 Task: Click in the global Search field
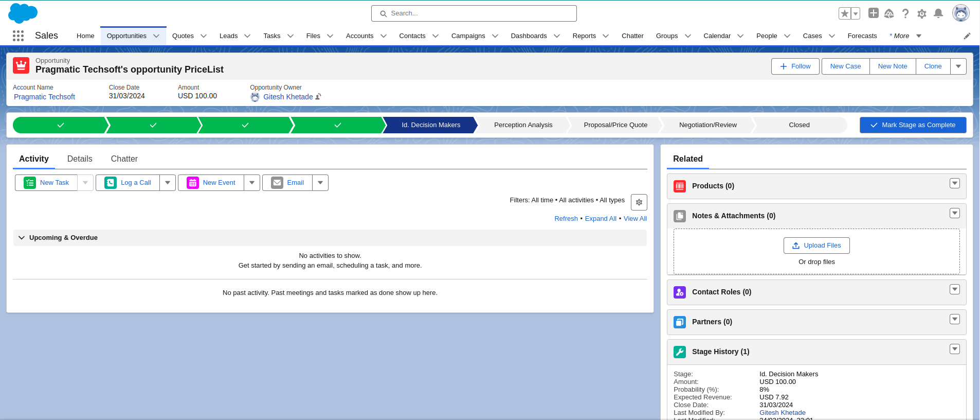click(x=474, y=13)
